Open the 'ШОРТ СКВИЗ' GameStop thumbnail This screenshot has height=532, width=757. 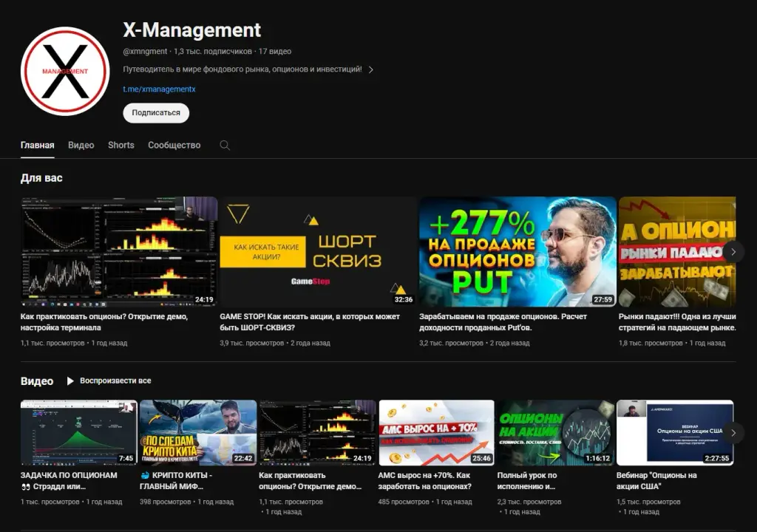pyautogui.click(x=318, y=251)
